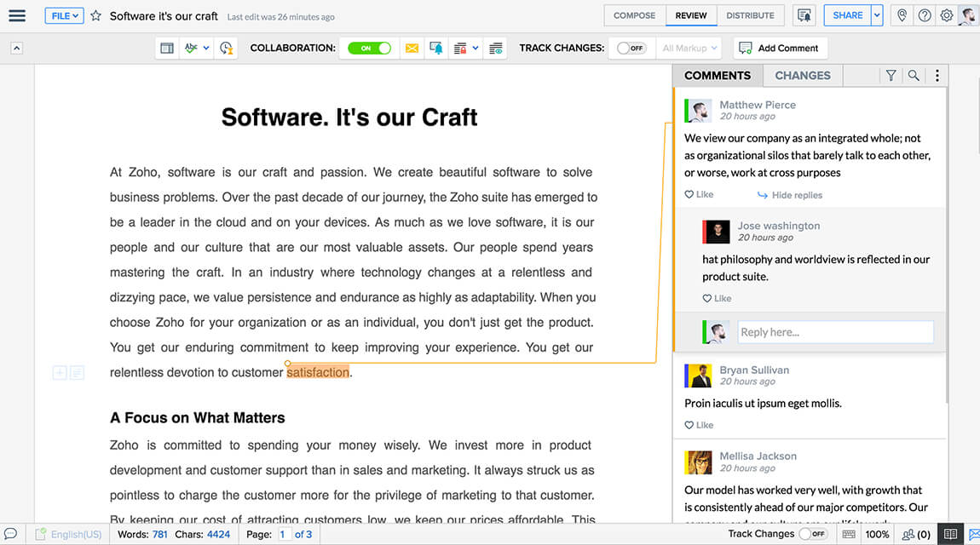Expand the Share button dropdown arrow
Screen dimensions: 980x545
coord(875,15)
